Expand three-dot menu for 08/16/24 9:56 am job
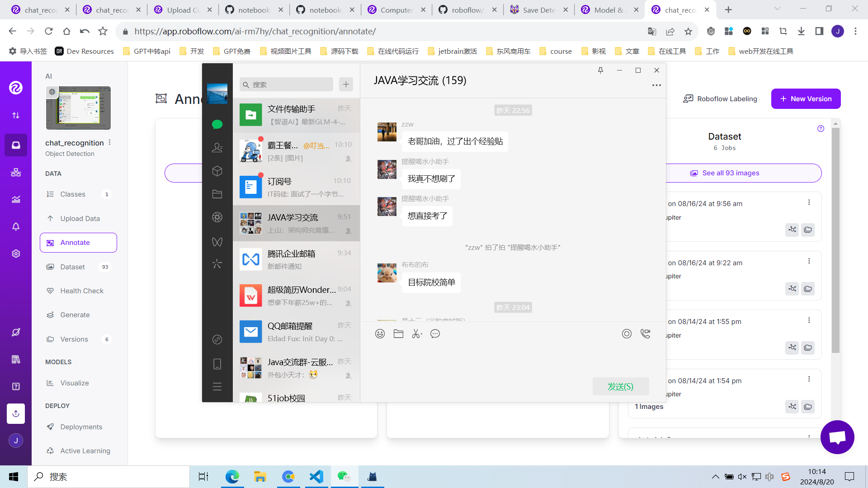This screenshot has width=868, height=488. click(x=809, y=202)
